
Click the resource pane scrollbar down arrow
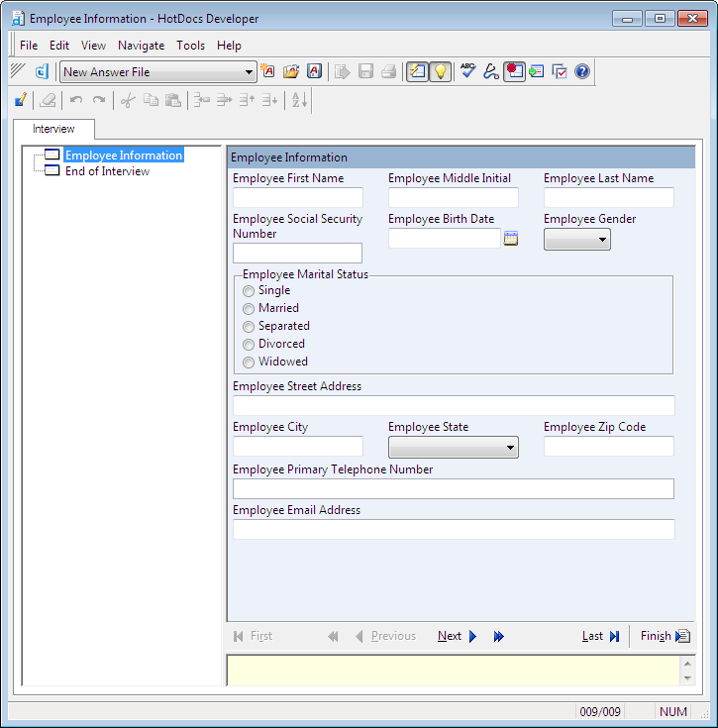pyautogui.click(x=688, y=677)
